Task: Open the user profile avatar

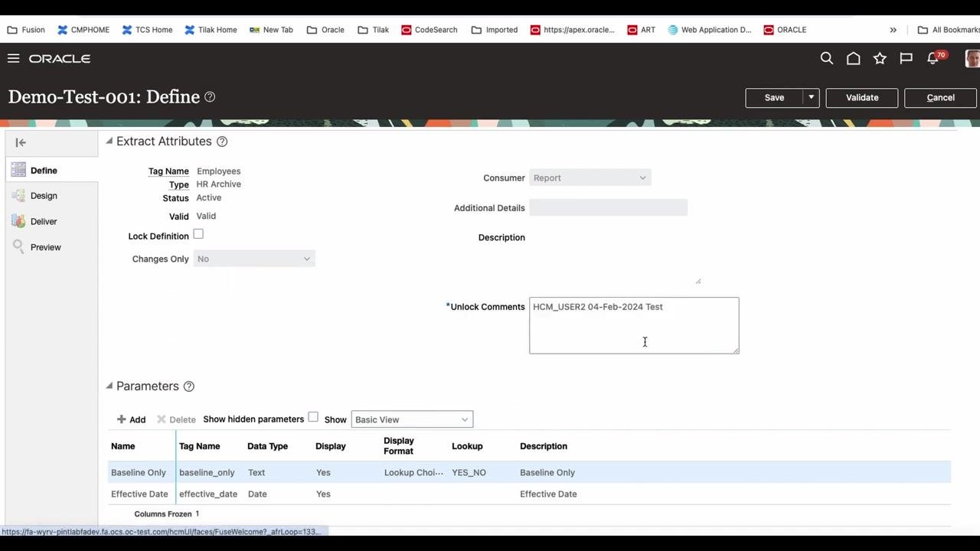Action: click(x=972, y=58)
